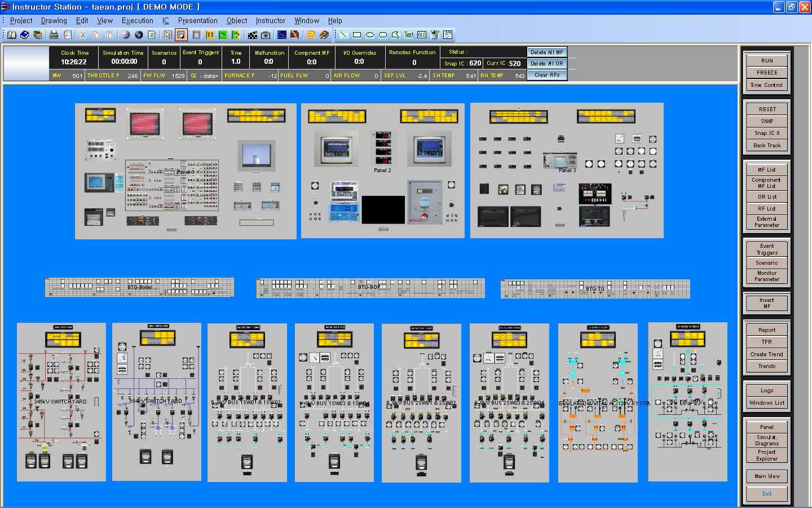Open the Project Explorer button

coord(767,456)
